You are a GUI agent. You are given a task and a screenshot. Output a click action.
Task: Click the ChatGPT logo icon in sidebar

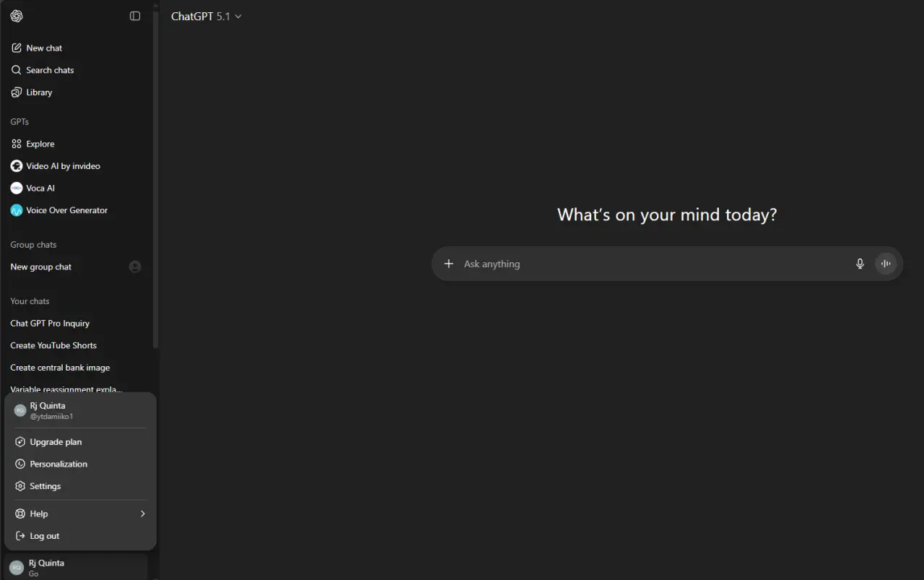tap(17, 16)
